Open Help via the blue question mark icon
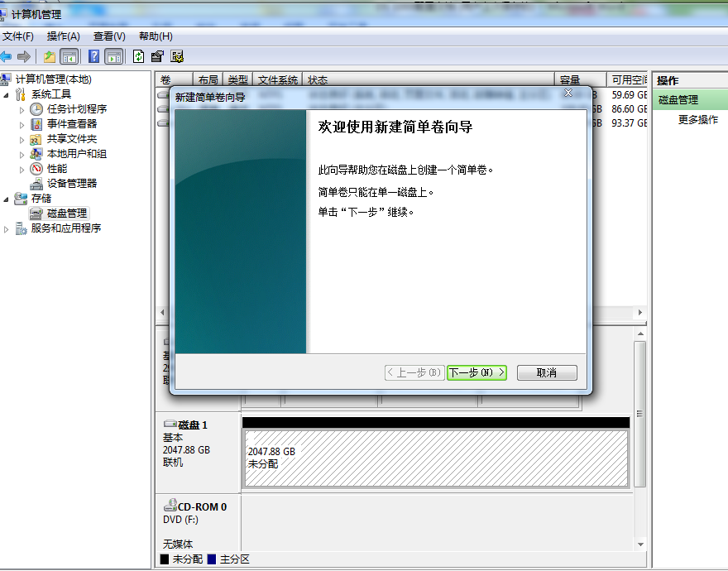 (x=93, y=55)
